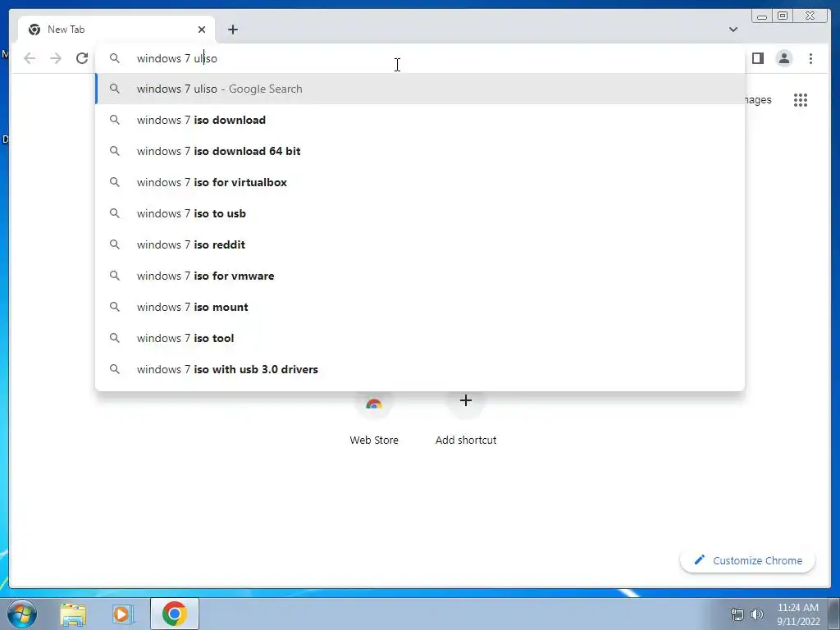
Task: Expand the tab search chevron
Action: pyautogui.click(x=733, y=30)
